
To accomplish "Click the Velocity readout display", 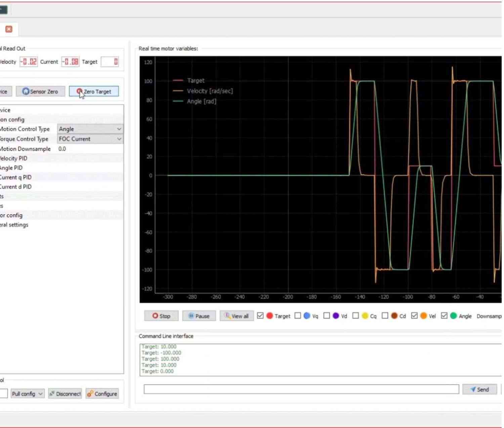I will (x=29, y=62).
